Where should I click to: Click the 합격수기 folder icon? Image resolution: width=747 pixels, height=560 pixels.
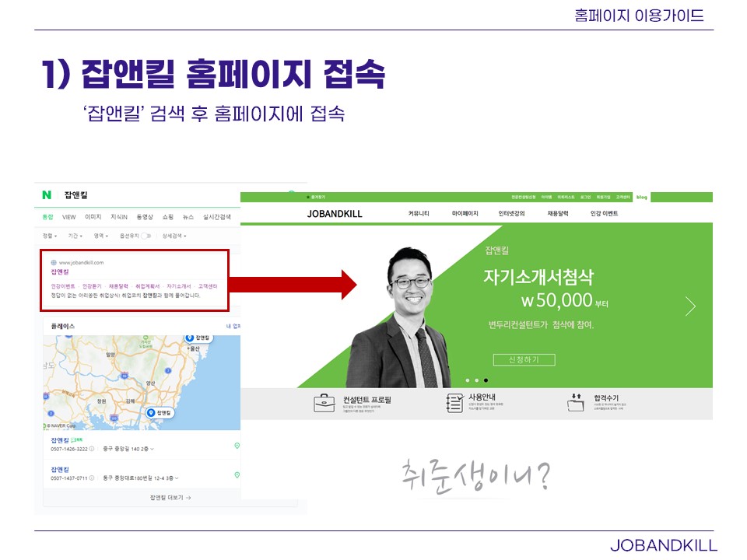click(x=576, y=402)
